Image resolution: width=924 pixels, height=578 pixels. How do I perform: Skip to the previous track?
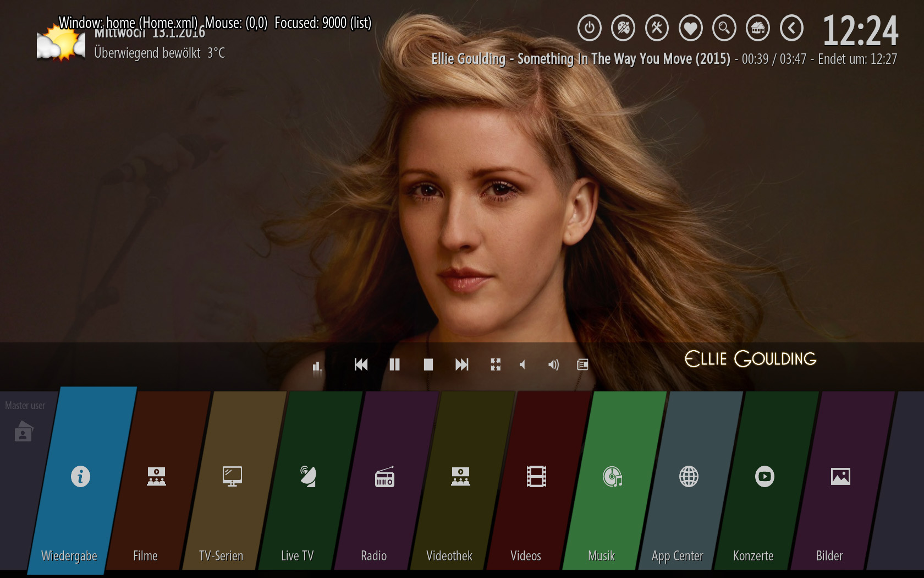(361, 364)
